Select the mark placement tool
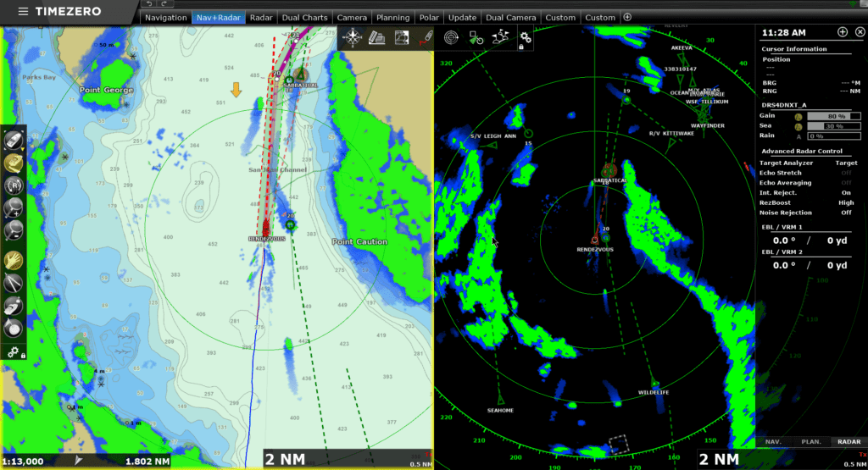 coord(14,328)
